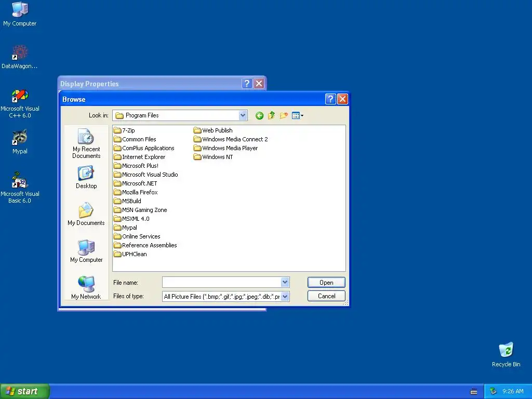Select Microsoft Visual C++ 6.0 desktop icon
532x399 pixels.
(x=20, y=103)
